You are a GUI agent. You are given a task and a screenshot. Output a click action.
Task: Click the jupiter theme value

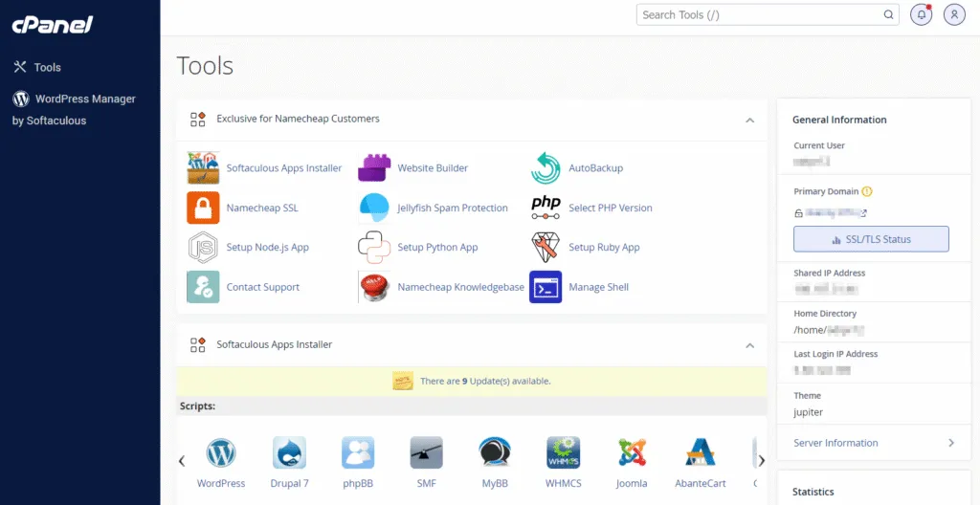(x=808, y=412)
